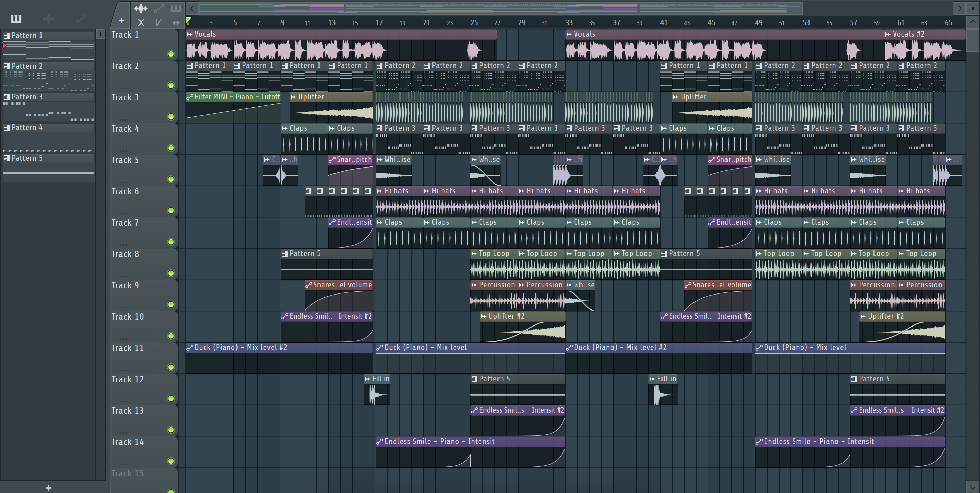Select the Track 7 header
Image resolution: width=980 pixels, height=493 pixels.
tap(144, 233)
